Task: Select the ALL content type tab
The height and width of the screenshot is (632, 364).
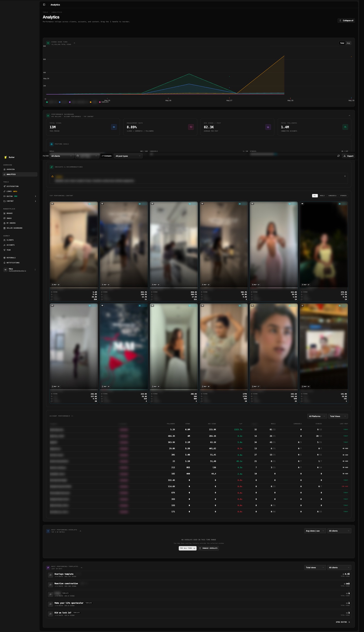Action: click(x=315, y=196)
